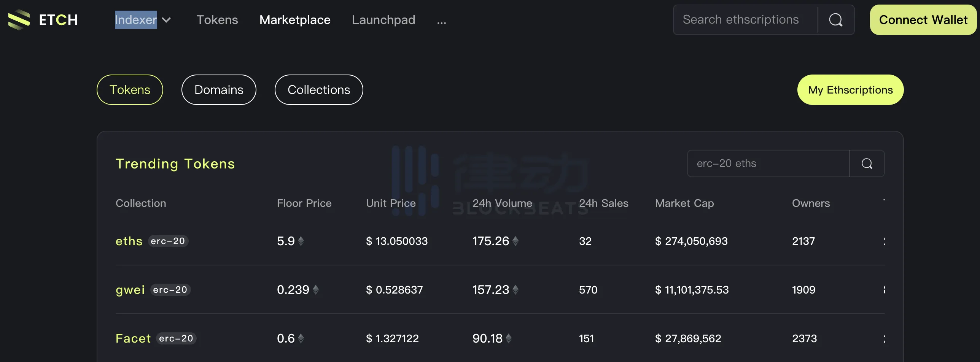Viewport: 980px width, 362px height.
Task: Click the Trending Tokens search magnifier icon
Action: 867,164
